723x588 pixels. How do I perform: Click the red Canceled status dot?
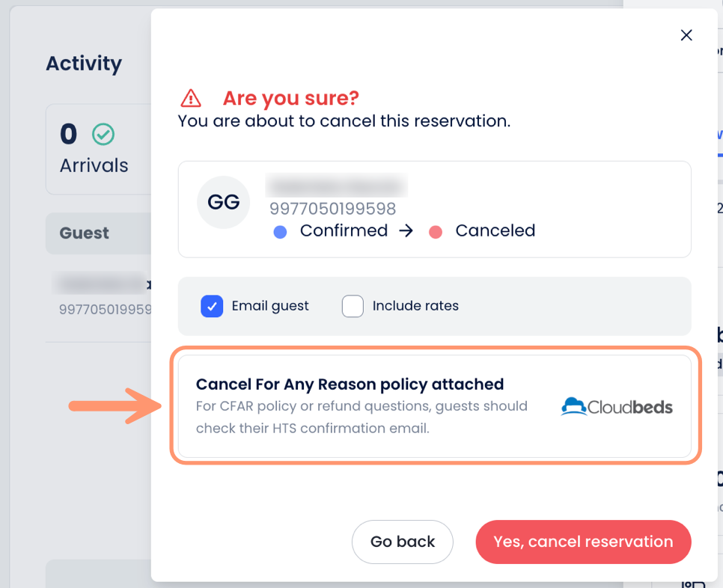[436, 232]
